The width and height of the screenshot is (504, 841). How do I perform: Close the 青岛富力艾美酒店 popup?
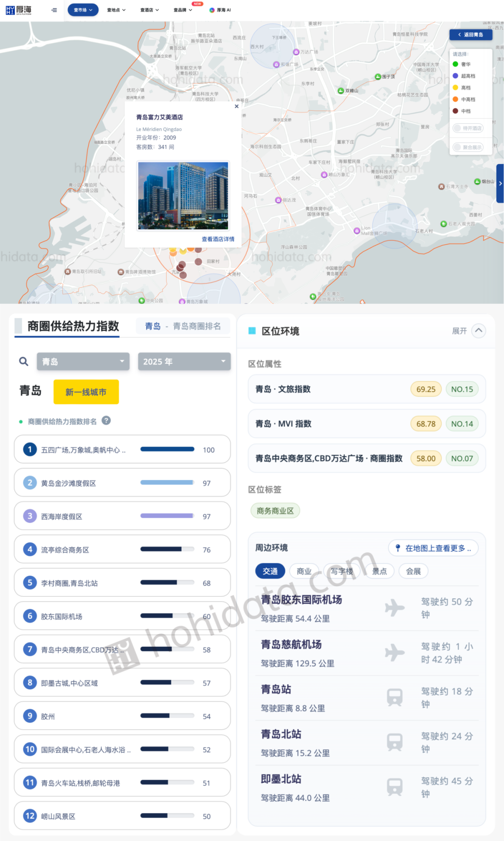pos(237,106)
